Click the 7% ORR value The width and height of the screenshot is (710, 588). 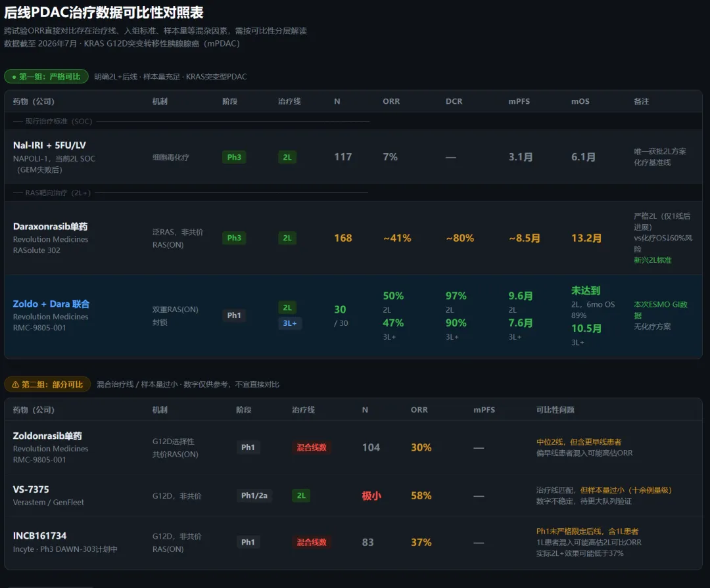390,157
